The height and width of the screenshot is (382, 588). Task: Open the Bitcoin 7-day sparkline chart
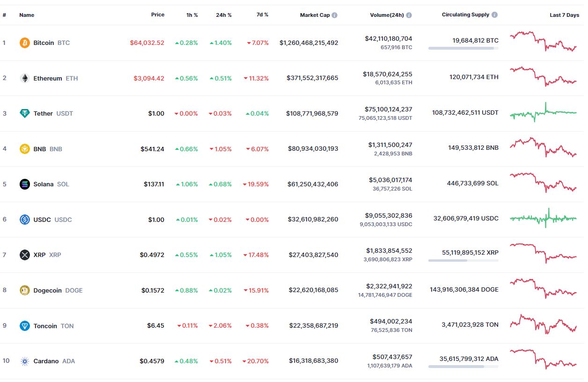tap(543, 41)
